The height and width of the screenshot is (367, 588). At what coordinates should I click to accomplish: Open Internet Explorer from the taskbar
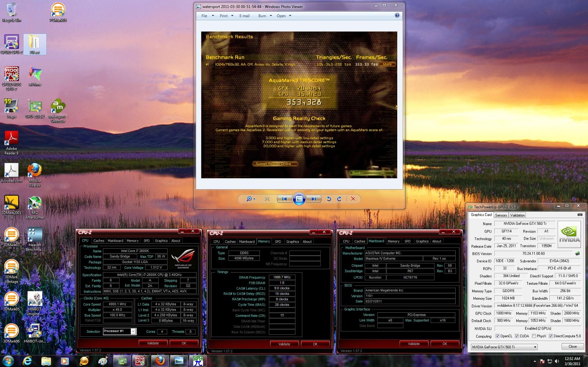click(x=27, y=361)
